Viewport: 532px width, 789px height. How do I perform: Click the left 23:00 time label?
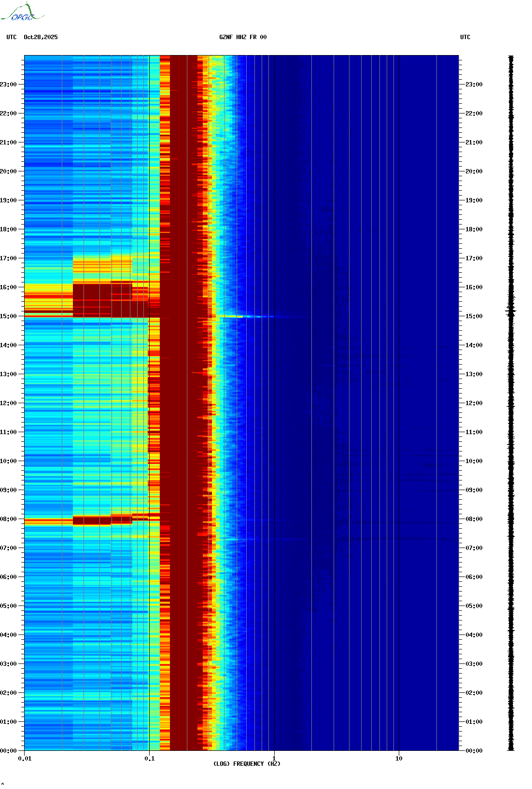tap(8, 85)
